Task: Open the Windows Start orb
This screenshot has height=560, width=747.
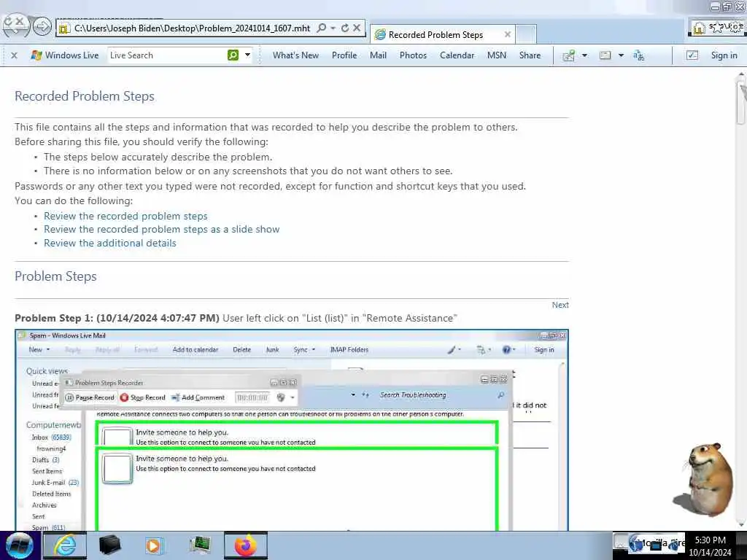Action: point(20,545)
